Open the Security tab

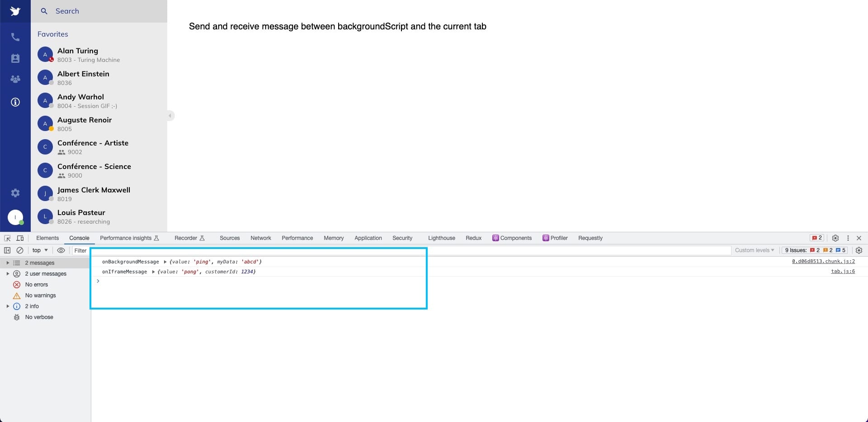pyautogui.click(x=402, y=238)
